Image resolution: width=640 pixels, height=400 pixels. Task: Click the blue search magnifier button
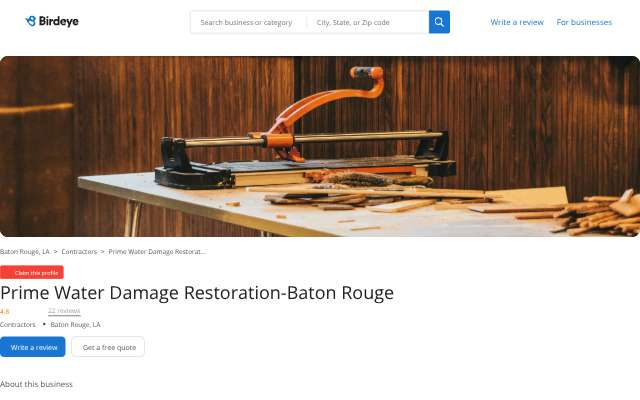coord(439,22)
